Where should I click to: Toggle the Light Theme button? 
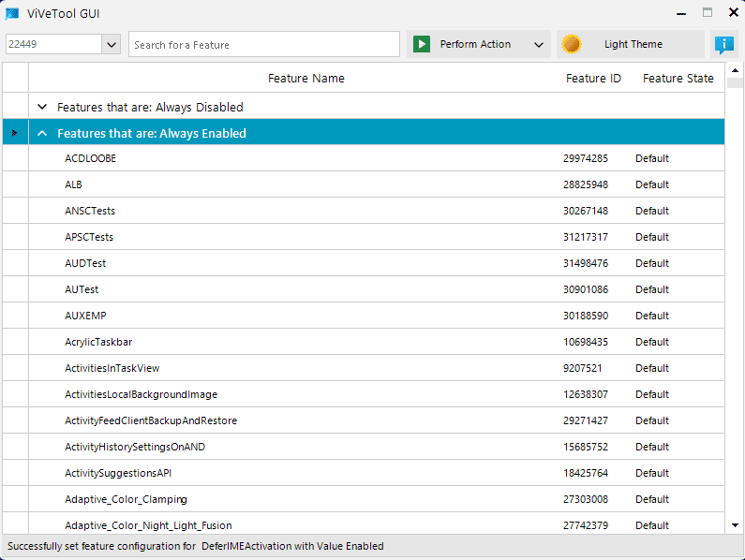[632, 44]
